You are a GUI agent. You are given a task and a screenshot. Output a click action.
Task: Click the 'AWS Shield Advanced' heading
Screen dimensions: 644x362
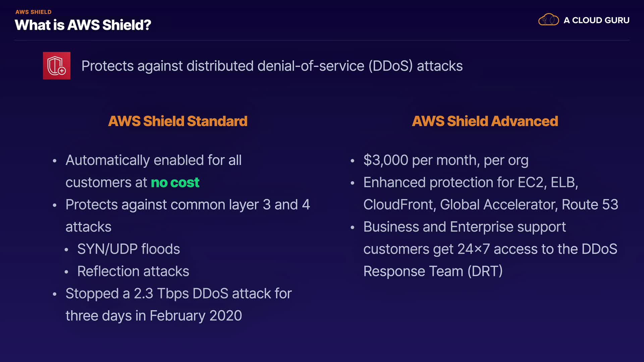[x=485, y=121]
